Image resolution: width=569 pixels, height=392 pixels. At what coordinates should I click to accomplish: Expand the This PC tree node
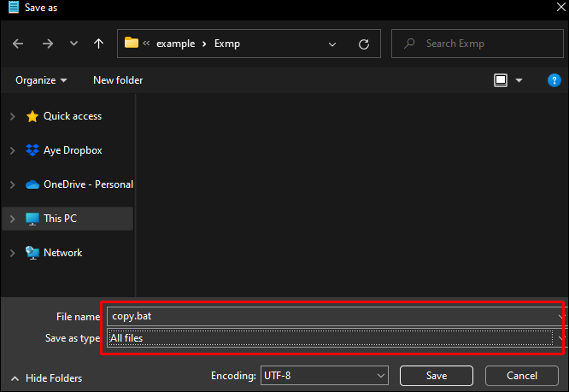point(12,219)
